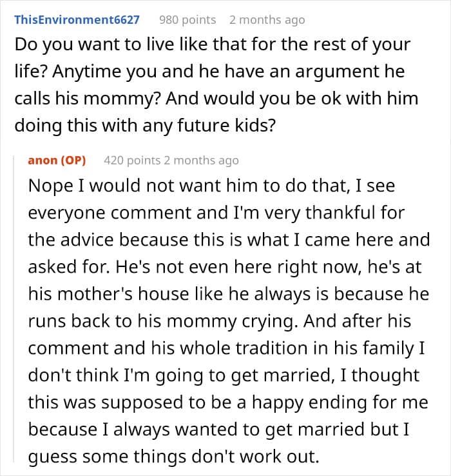Click the text 'doing this with any future kids?'
The image size is (451, 476).
tap(145, 125)
